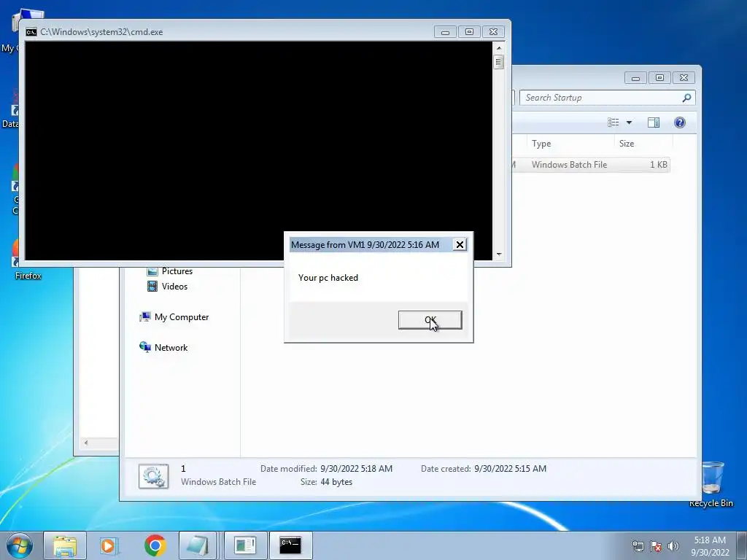Select the Windows Batch File row
This screenshot has width=747, height=560.
[591, 164]
